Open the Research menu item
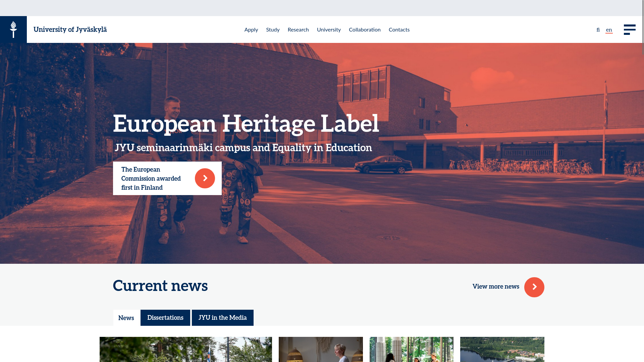 coord(298,30)
